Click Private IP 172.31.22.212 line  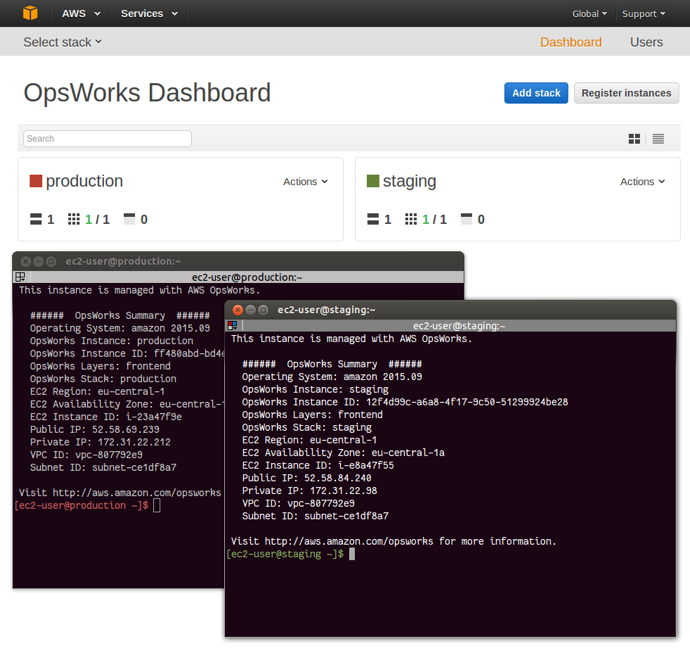coord(100,442)
